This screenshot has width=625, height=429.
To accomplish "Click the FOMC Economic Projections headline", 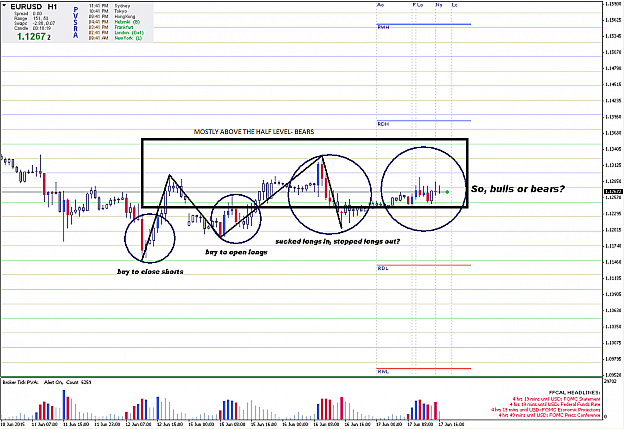I will [545, 410].
